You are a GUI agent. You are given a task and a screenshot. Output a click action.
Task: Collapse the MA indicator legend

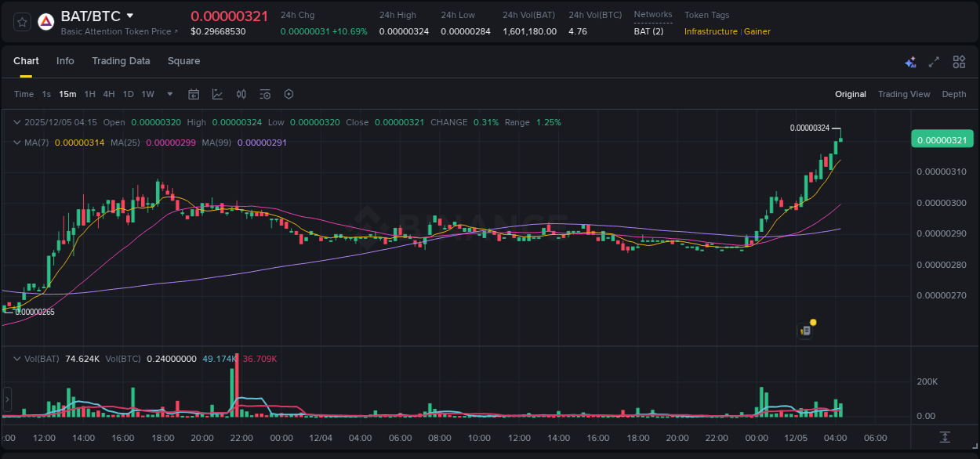coord(17,143)
